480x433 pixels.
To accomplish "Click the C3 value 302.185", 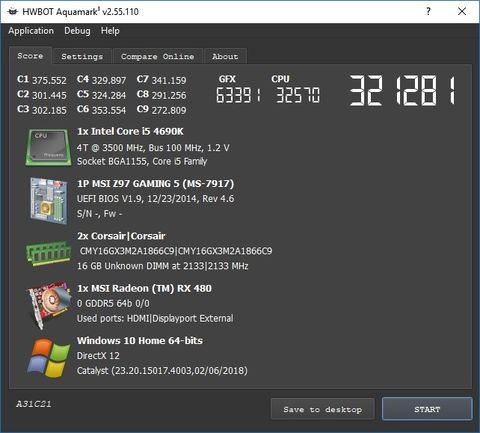I will [x=49, y=110].
